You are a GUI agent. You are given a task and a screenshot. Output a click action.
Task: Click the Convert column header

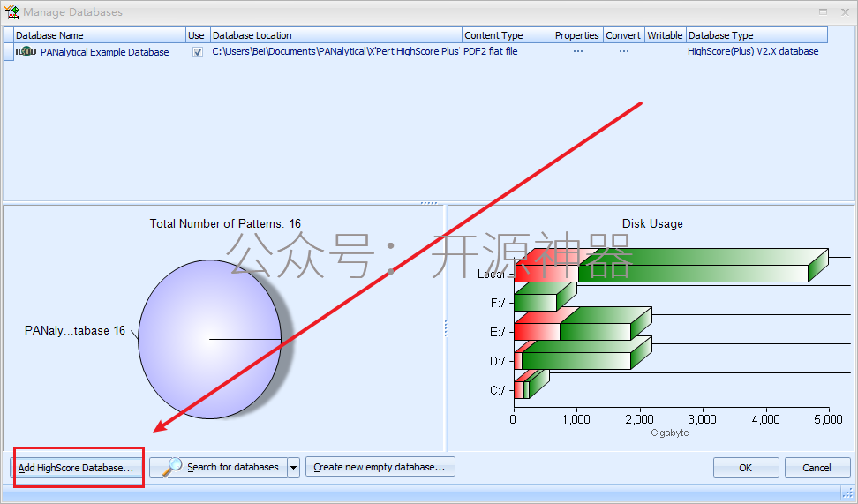(x=624, y=35)
